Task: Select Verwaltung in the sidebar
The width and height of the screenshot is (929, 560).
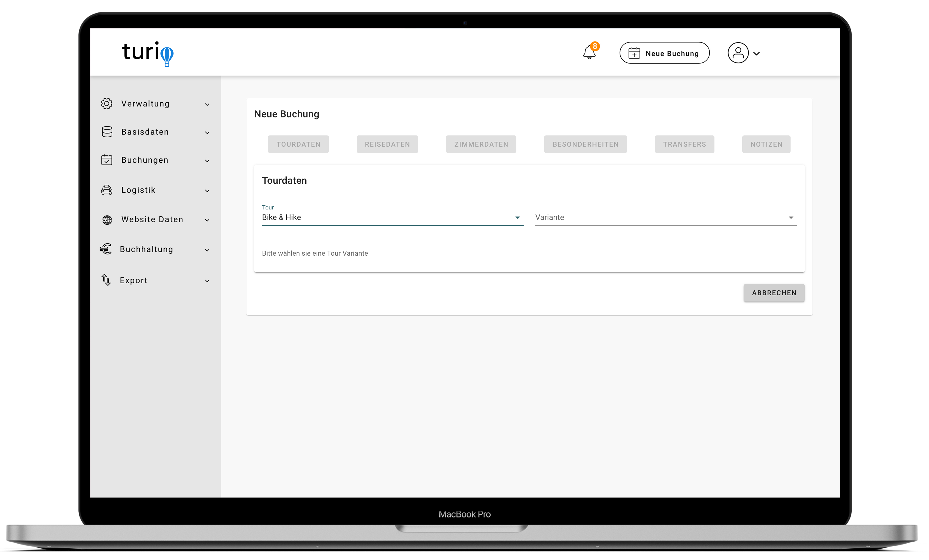Action: coord(145,104)
